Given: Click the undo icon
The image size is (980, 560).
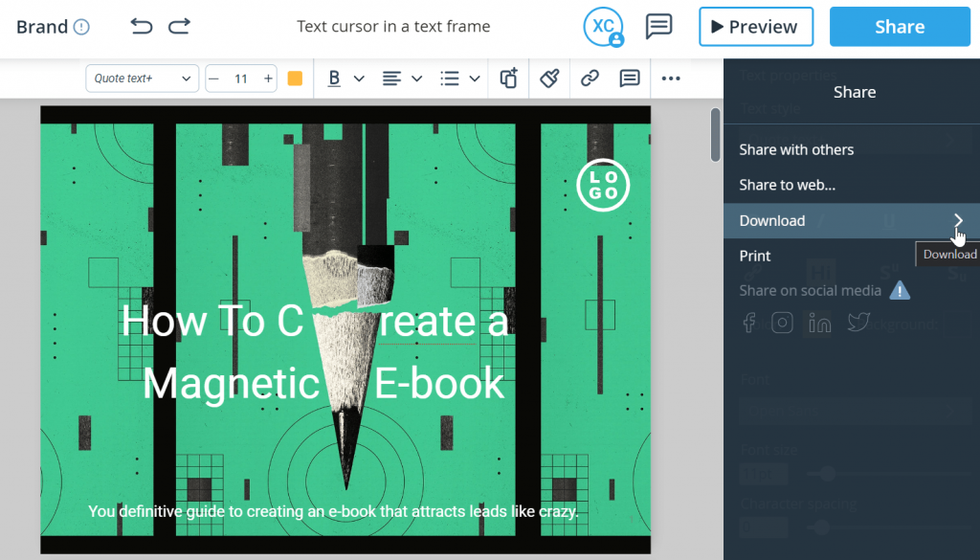Looking at the screenshot, I should click(141, 26).
